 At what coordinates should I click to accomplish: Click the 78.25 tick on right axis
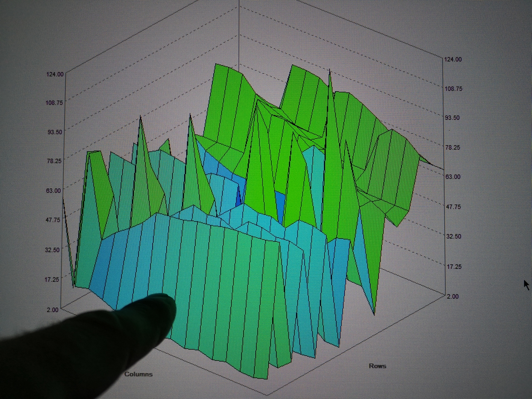tap(453, 147)
